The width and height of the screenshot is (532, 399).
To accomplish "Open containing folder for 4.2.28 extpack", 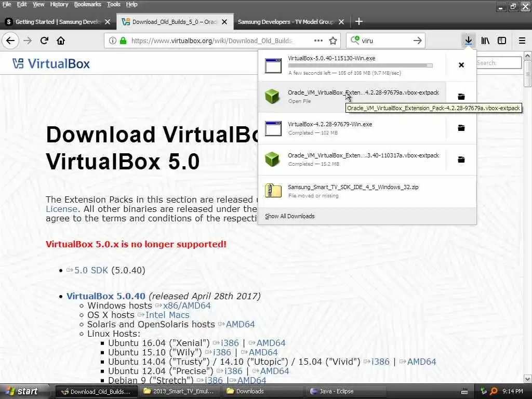I will [461, 97].
